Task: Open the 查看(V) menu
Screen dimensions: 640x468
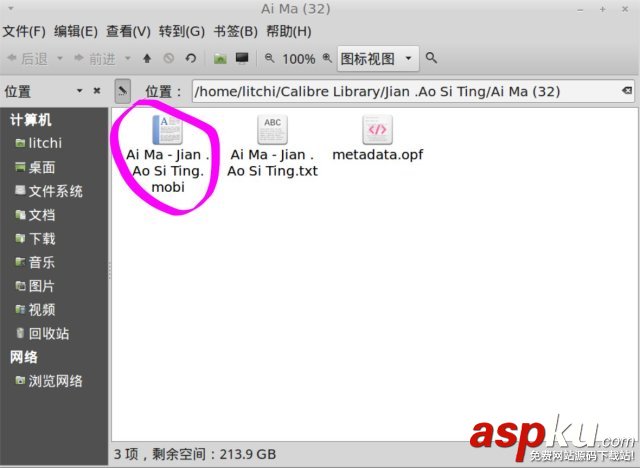Action: [x=129, y=31]
